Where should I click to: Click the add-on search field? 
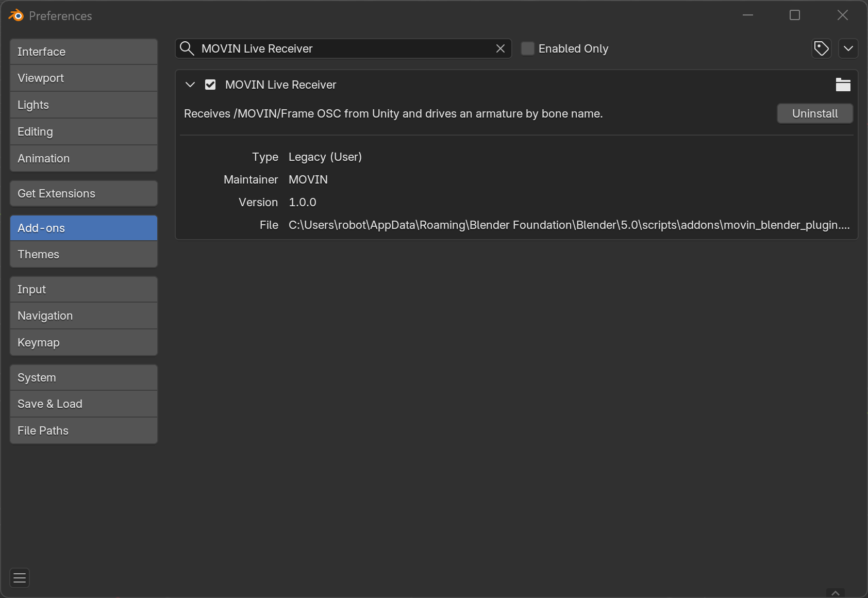pyautogui.click(x=340, y=48)
